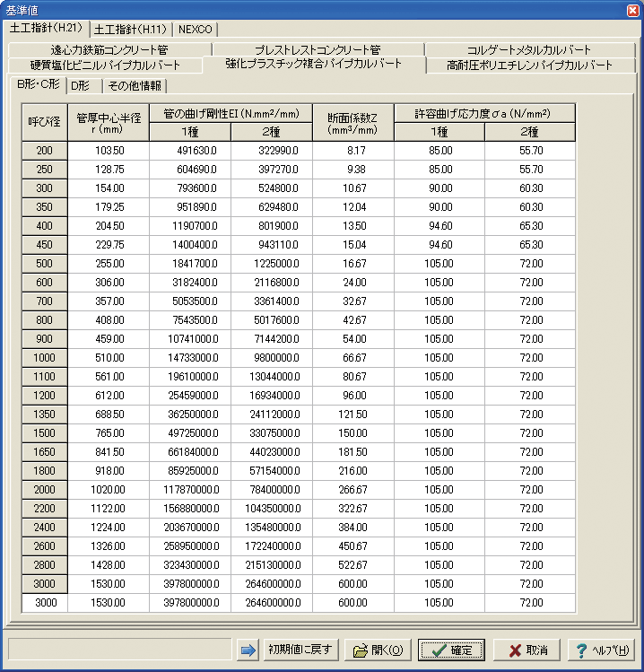Click EI 2種 cell 215130000.0
Image resolution: width=644 pixels, height=672 pixels.
(272, 565)
